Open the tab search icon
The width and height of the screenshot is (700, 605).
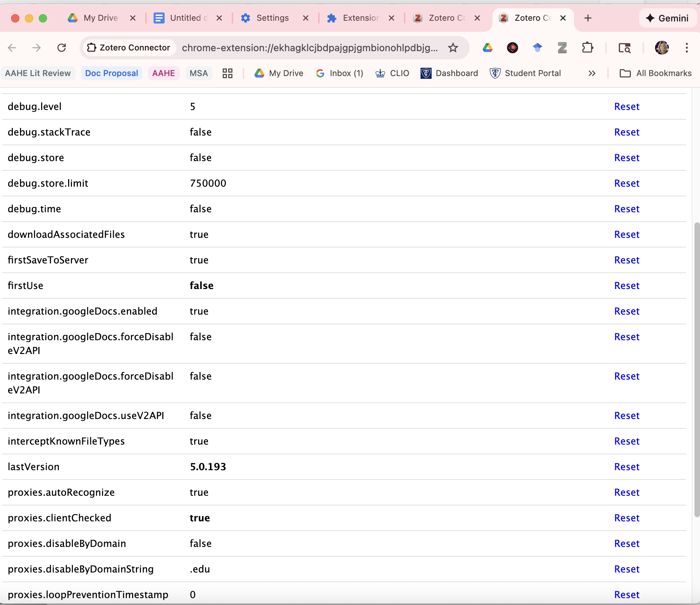pos(625,48)
